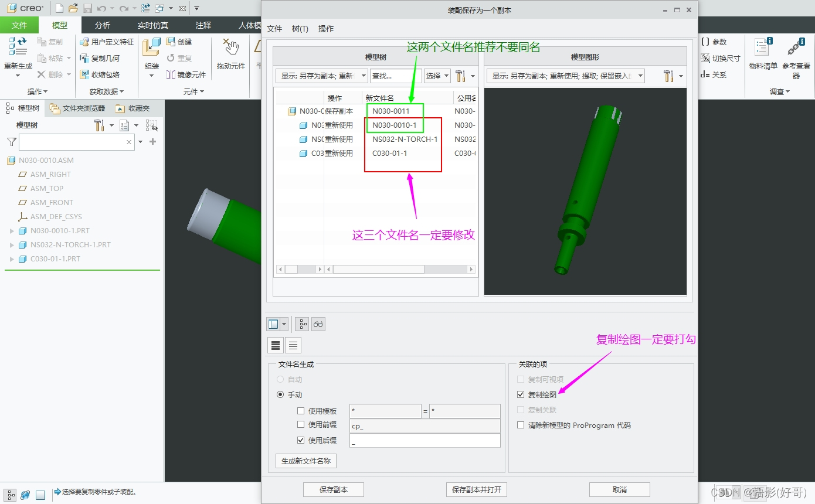Uncheck the 复制绘图 checkbox
The height and width of the screenshot is (504, 815).
[x=520, y=394]
